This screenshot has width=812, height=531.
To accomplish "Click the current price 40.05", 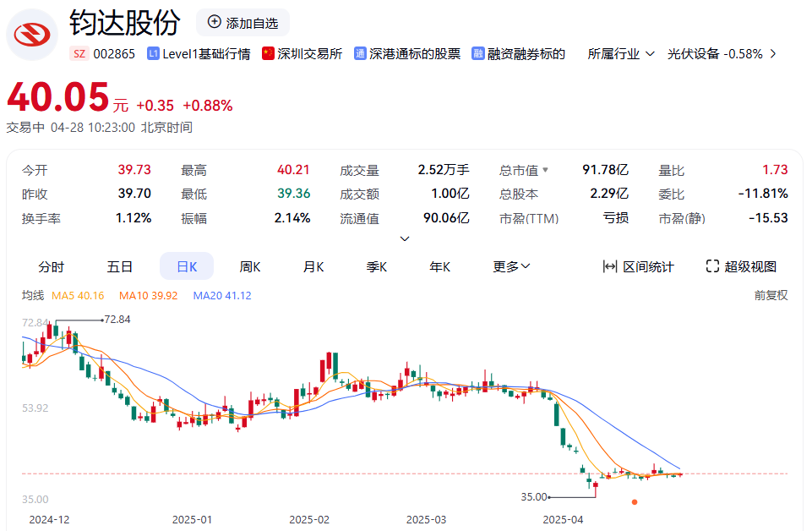I will coord(58,97).
